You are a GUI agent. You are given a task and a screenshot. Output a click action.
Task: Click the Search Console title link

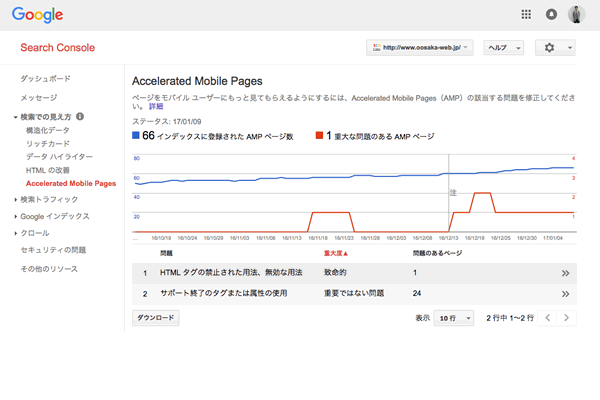57,47
